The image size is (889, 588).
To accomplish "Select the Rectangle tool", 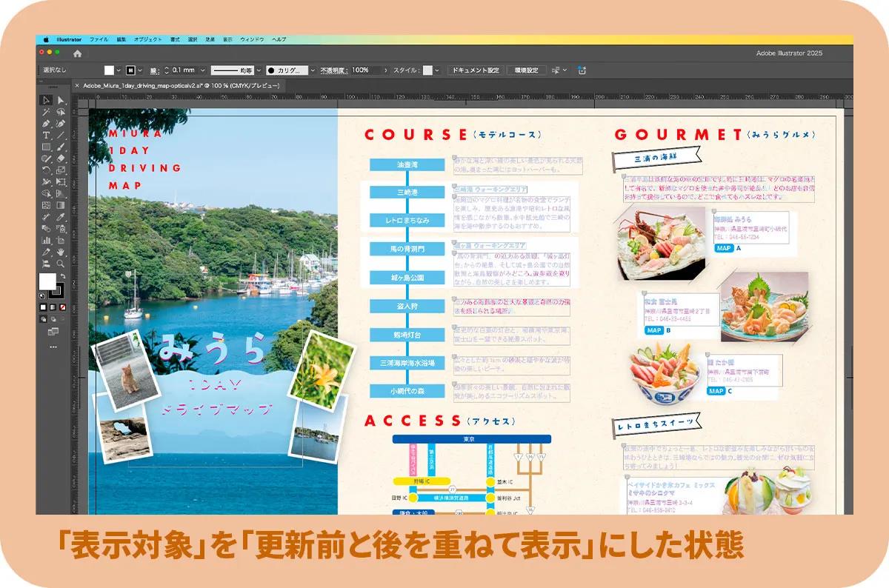I will click(46, 147).
